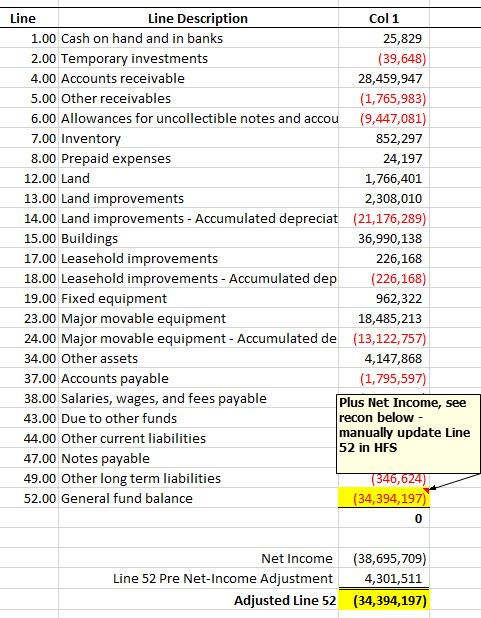Click the 'Inventory' description cell
The image size is (481, 618).
(x=198, y=138)
